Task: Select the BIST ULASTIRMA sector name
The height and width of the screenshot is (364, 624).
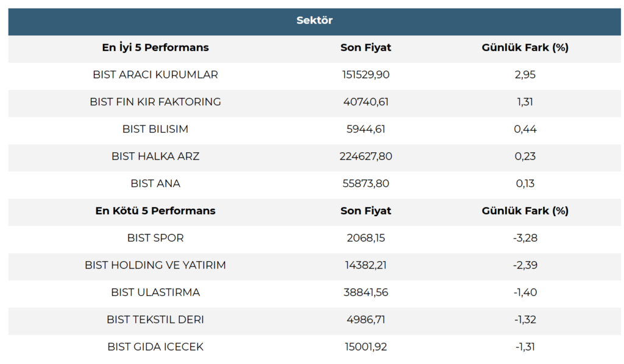Action: [x=155, y=292]
